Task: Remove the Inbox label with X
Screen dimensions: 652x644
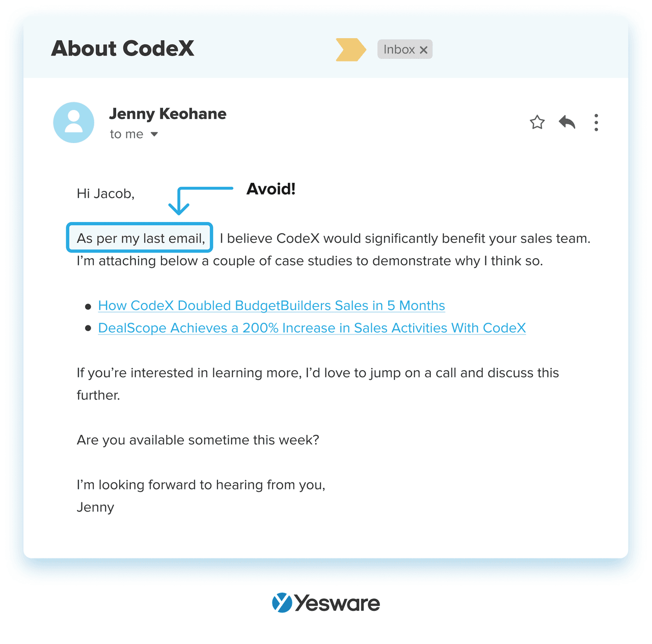Action: [423, 50]
